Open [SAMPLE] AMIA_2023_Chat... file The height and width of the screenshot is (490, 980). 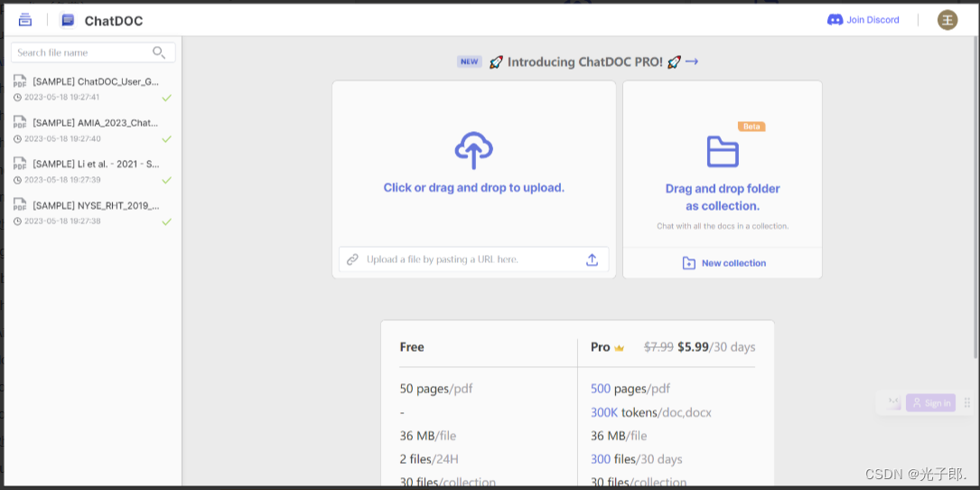point(96,123)
